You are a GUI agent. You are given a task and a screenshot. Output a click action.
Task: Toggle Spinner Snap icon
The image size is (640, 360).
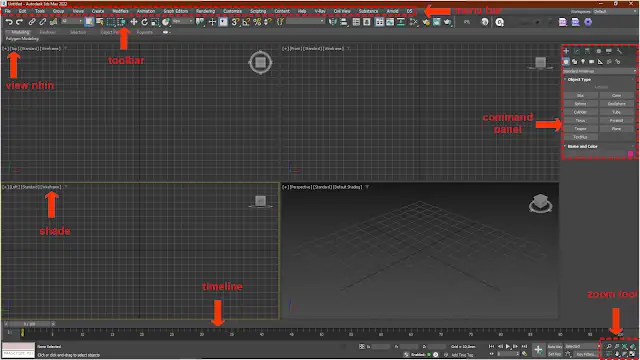tap(268, 22)
